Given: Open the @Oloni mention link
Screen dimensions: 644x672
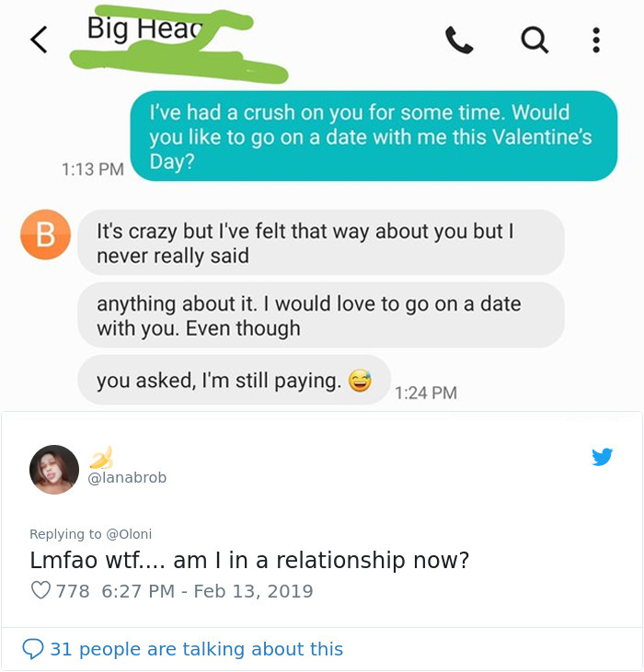Looking at the screenshot, I should tap(129, 534).
